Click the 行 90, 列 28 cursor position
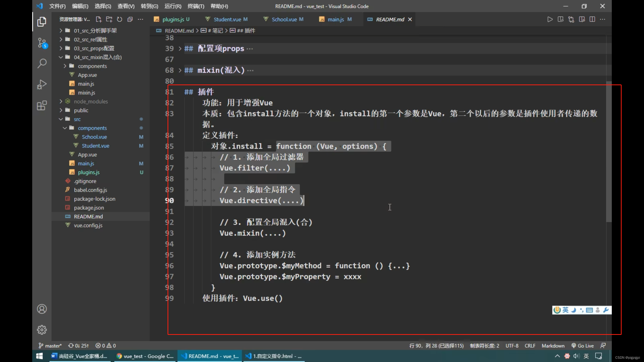 (436, 346)
